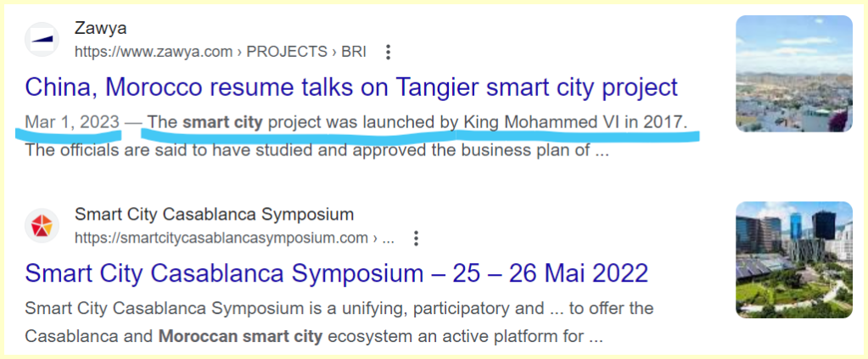Open the Tangier cityscape thumbnail image
This screenshot has width=868, height=359.
(x=793, y=74)
